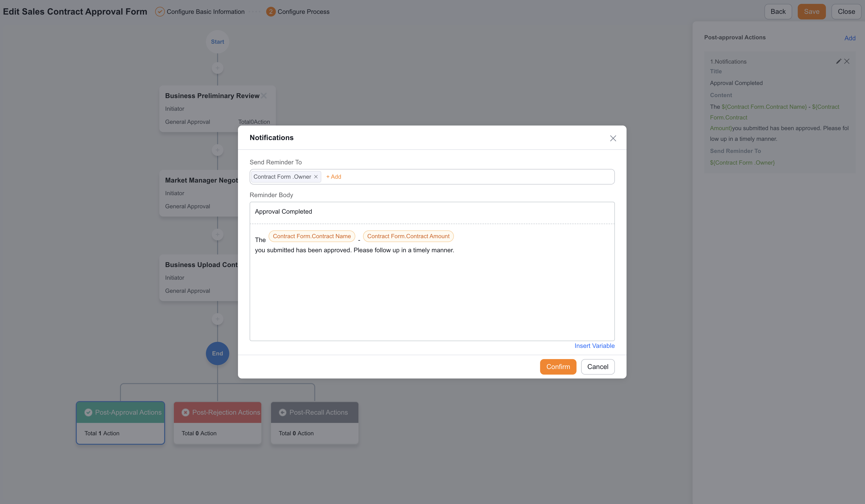
Task: Add node with plus below Start
Action: tap(217, 68)
